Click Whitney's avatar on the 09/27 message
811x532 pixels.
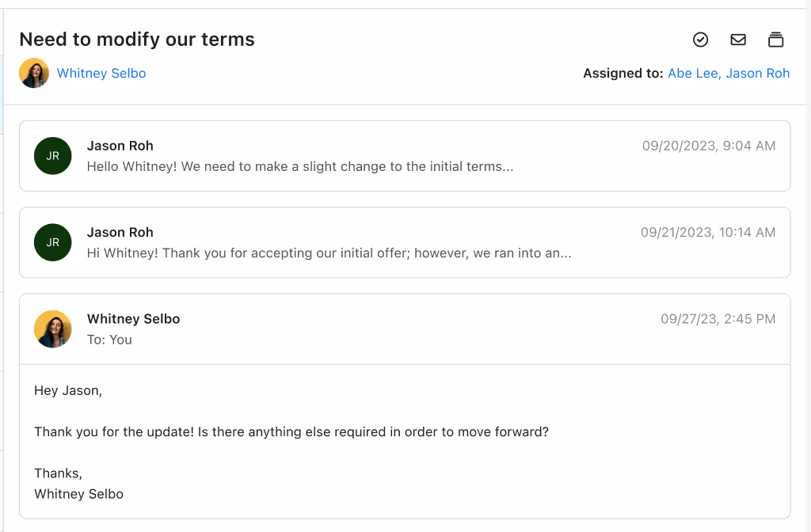click(53, 329)
